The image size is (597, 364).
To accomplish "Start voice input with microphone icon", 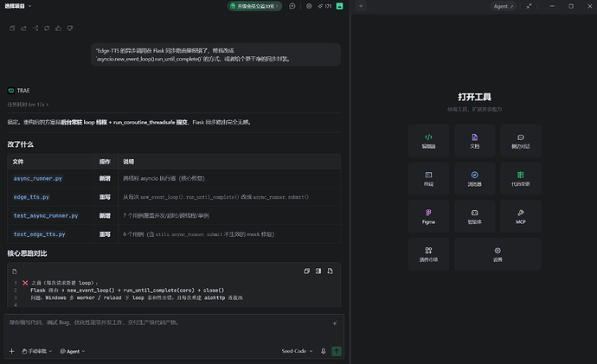I will pyautogui.click(x=324, y=351).
